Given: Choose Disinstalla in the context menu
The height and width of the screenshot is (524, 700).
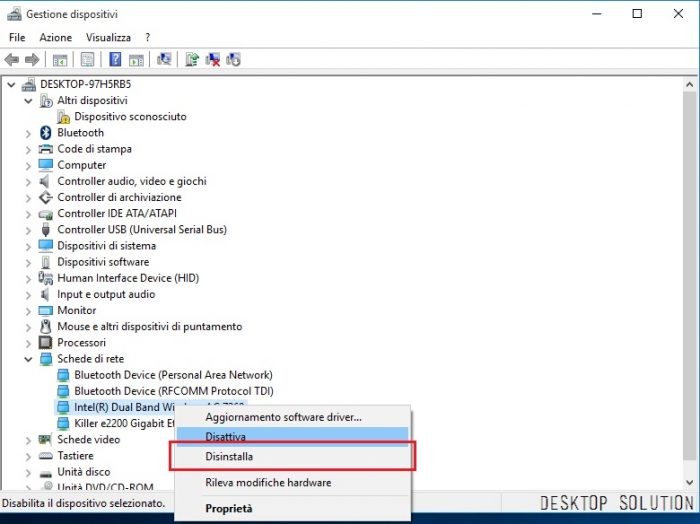Looking at the screenshot, I should point(292,456).
